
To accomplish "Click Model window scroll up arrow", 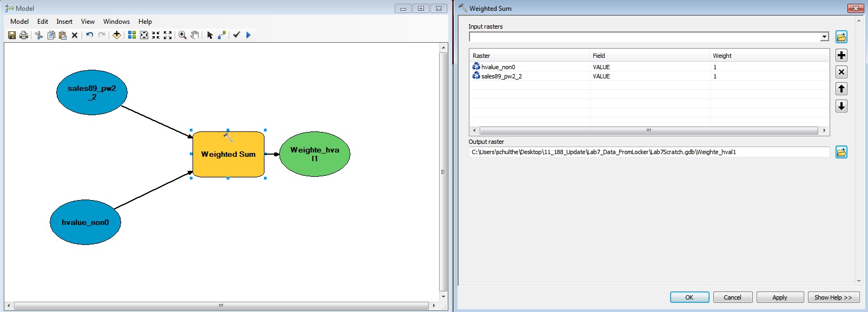I will coord(443,48).
